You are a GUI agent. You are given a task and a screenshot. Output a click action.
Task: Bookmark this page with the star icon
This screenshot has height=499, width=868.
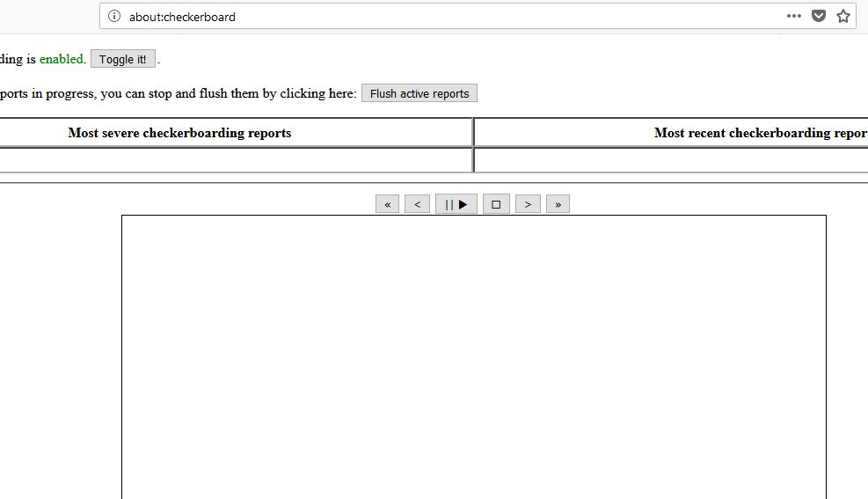pos(843,16)
